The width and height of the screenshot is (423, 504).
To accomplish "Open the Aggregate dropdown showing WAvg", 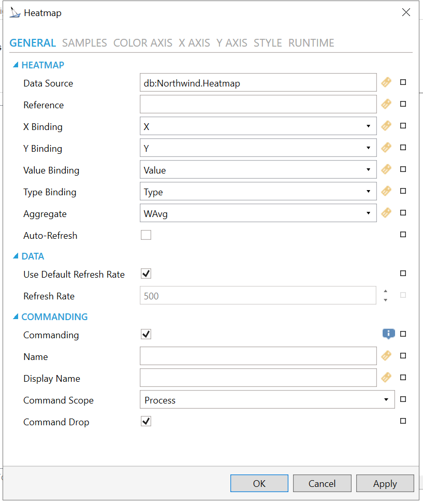I will 258,213.
